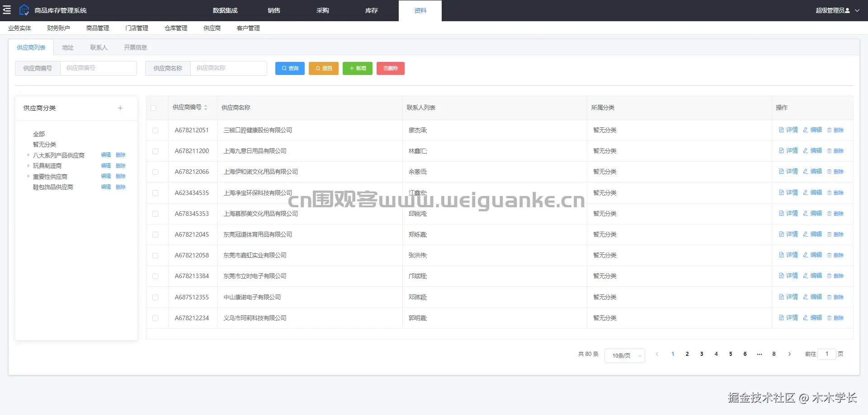Toggle the hamburger sidebar menu icon

tap(7, 10)
